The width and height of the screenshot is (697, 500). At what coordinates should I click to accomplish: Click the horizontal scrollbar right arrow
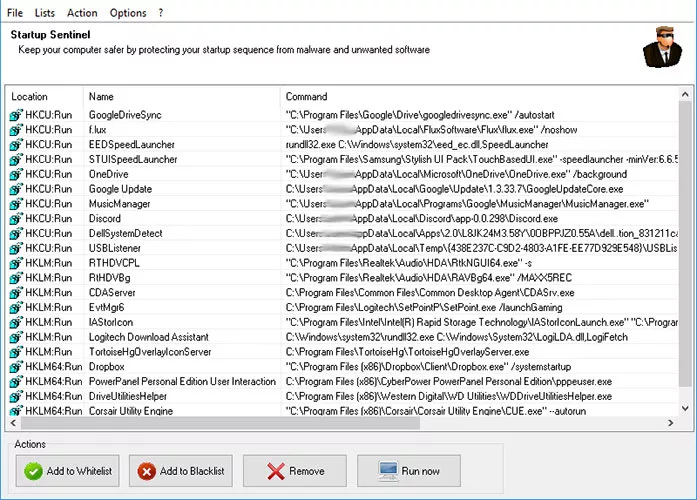(671, 423)
